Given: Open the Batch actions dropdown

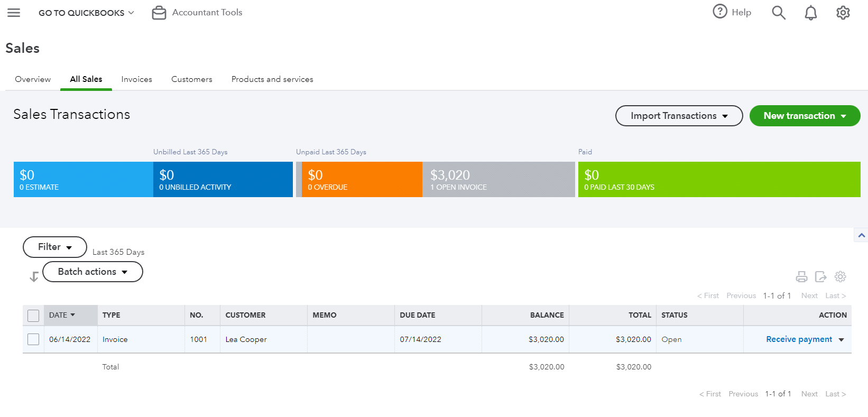Looking at the screenshot, I should point(93,272).
